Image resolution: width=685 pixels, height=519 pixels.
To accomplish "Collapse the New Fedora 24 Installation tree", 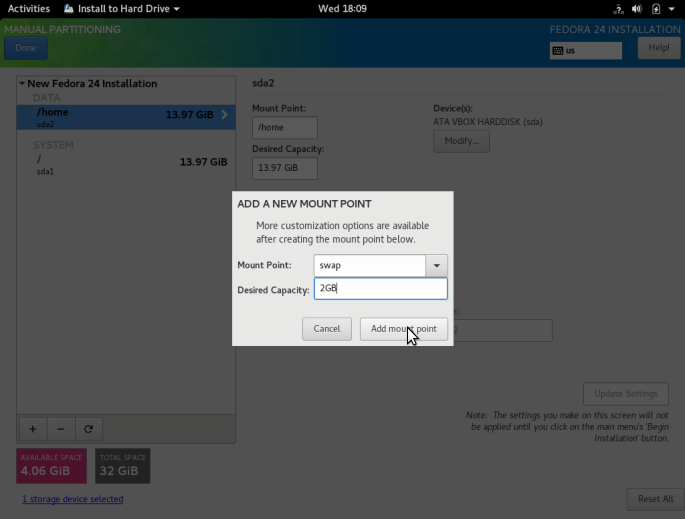I will coord(22,83).
